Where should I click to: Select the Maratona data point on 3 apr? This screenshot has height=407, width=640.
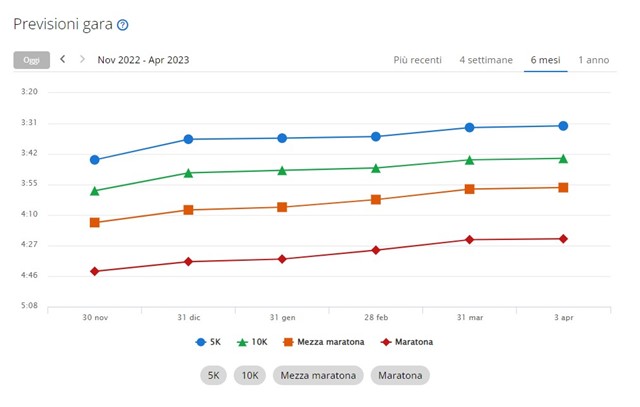coord(563,239)
